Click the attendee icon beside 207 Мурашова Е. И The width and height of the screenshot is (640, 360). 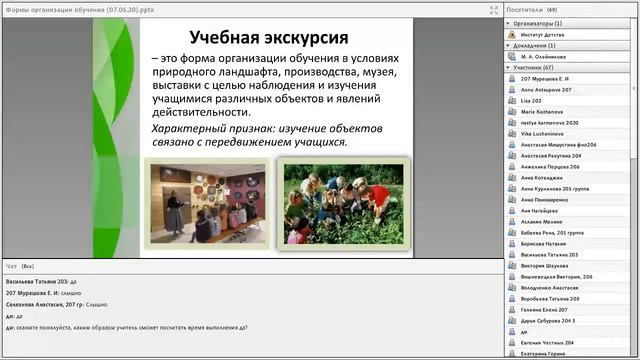[512, 79]
